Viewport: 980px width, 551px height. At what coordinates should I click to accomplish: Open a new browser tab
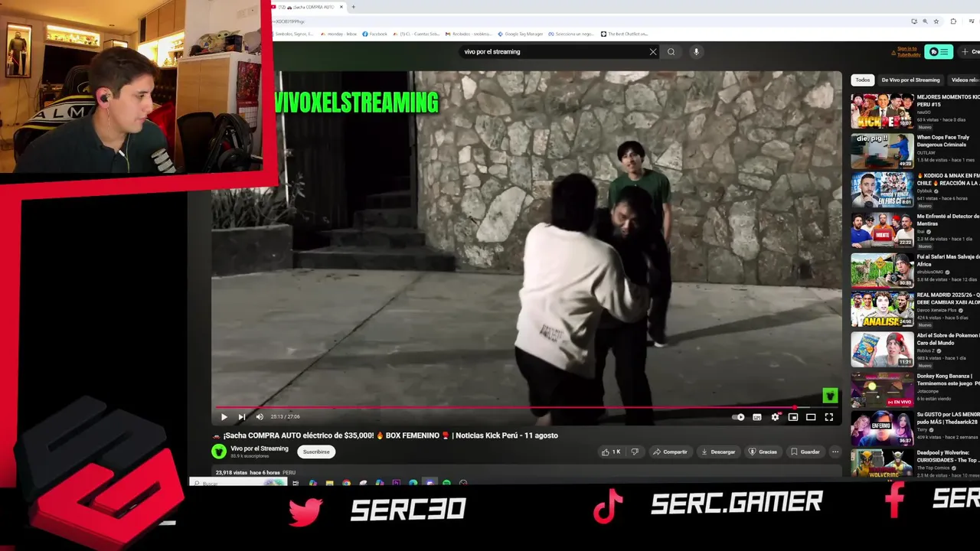point(353,7)
